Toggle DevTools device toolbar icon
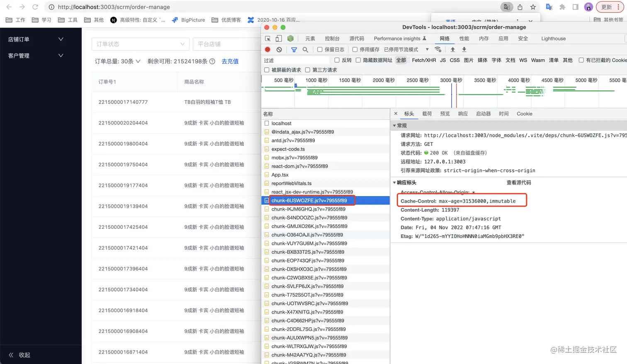Image resolution: width=627 pixels, height=364 pixels. point(279,39)
